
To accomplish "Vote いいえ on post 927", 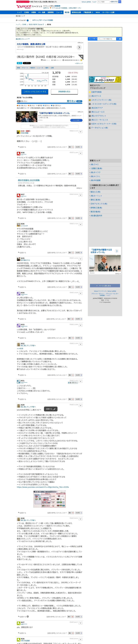I will 79,633.
